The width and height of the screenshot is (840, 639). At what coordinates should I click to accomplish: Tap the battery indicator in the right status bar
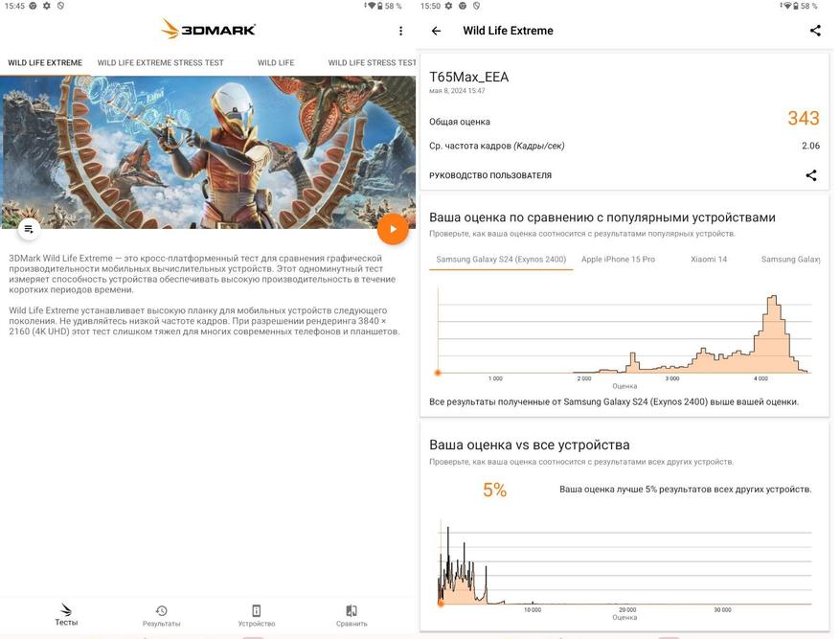pyautogui.click(x=798, y=6)
